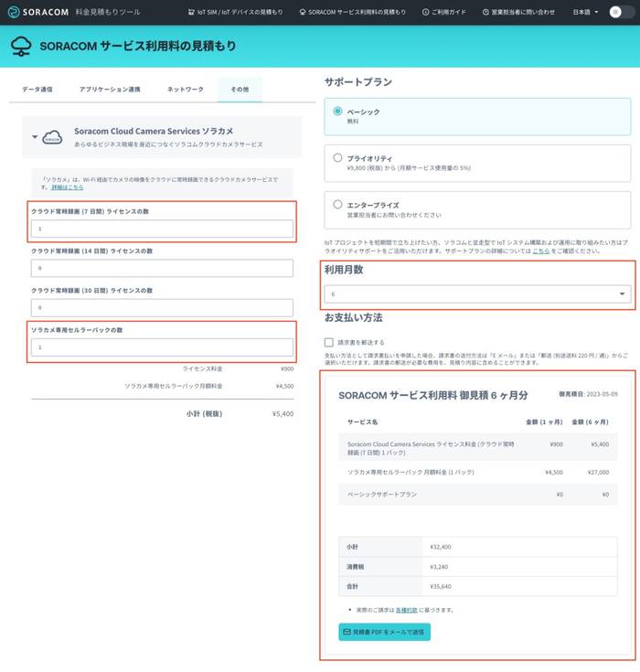
Task: Click the cloud icon beside page title
Action: coord(21,47)
